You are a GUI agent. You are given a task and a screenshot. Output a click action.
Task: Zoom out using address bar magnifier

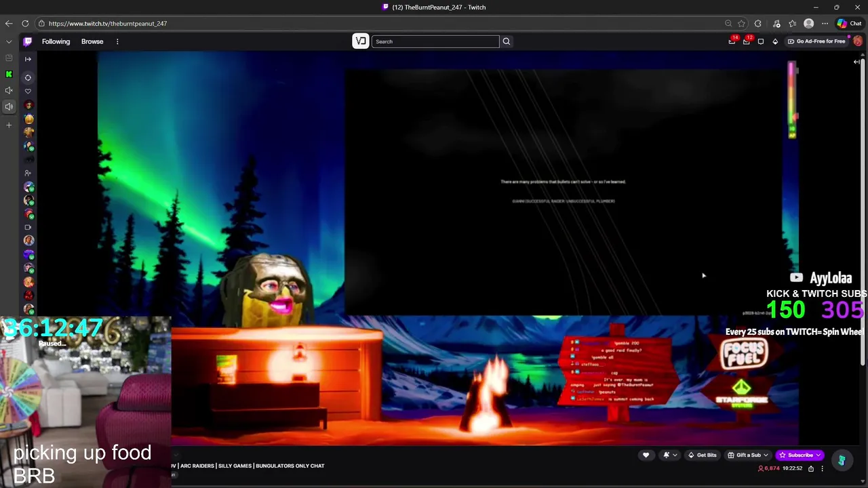pos(728,23)
